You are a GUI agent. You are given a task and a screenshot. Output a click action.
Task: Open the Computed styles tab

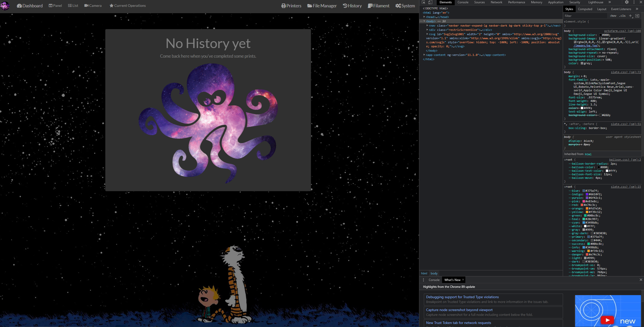pyautogui.click(x=585, y=9)
